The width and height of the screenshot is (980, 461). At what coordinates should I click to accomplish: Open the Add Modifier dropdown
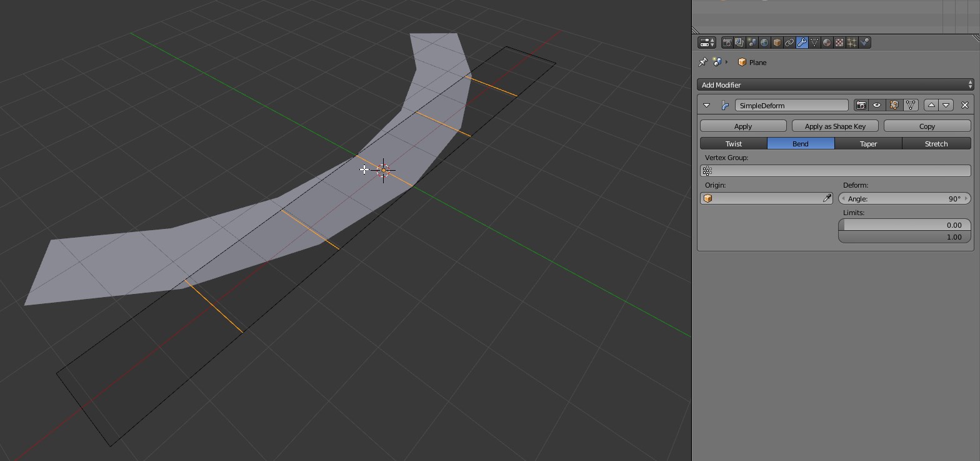(836, 84)
